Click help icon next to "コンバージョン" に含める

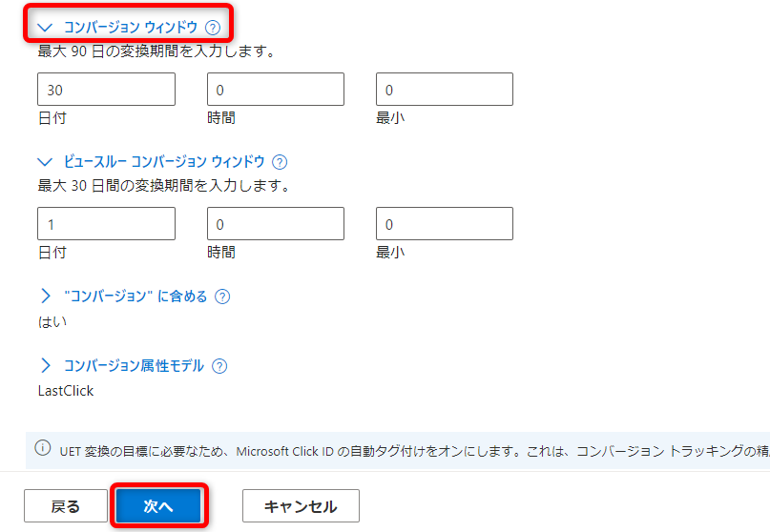[x=222, y=297]
